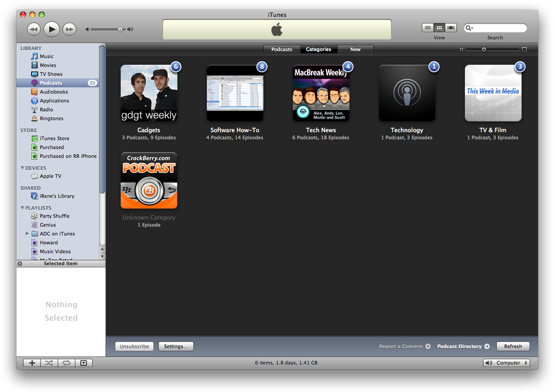Open the Technology category thumbnail
The width and height of the screenshot is (554, 392).
coord(407,93)
